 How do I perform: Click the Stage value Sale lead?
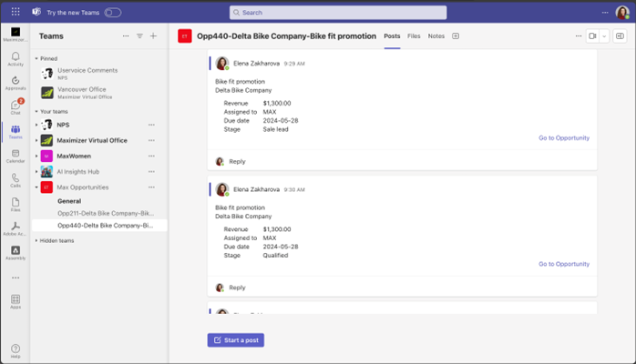point(275,129)
